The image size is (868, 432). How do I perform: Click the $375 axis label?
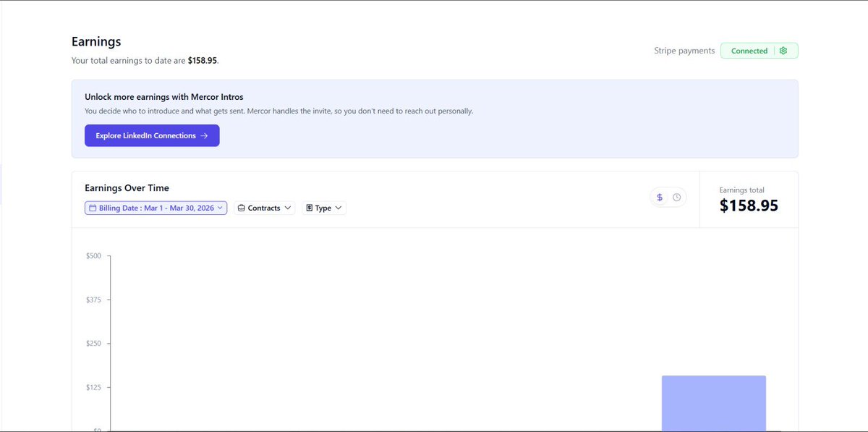tap(94, 300)
